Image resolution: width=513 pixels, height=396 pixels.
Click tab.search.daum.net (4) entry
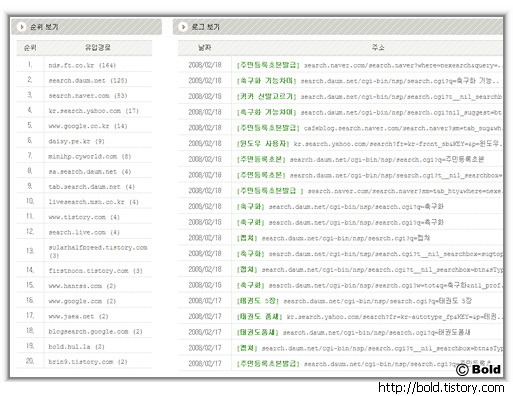(x=92, y=187)
